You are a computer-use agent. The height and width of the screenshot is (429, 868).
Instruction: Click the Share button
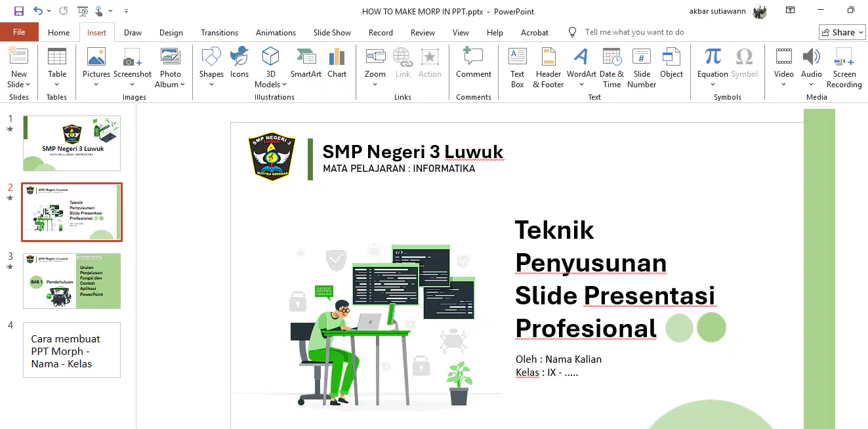[842, 32]
